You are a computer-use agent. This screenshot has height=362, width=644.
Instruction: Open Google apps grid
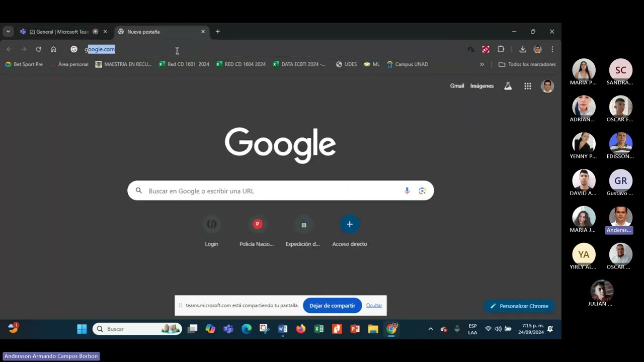[x=528, y=86]
